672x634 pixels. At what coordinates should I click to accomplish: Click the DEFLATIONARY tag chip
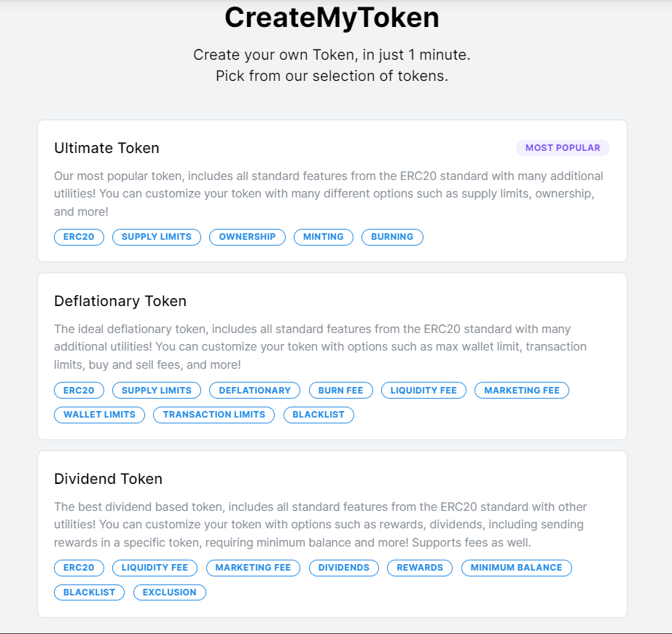point(254,391)
